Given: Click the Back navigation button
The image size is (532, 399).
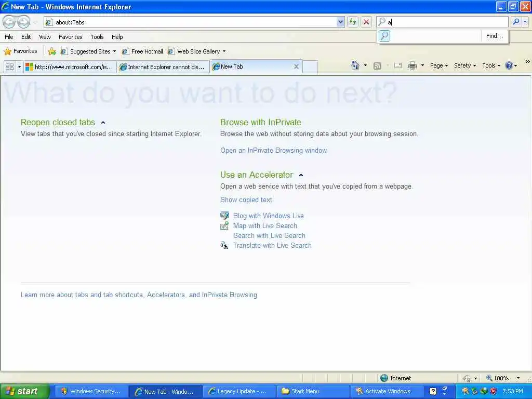Looking at the screenshot, I should (9, 22).
